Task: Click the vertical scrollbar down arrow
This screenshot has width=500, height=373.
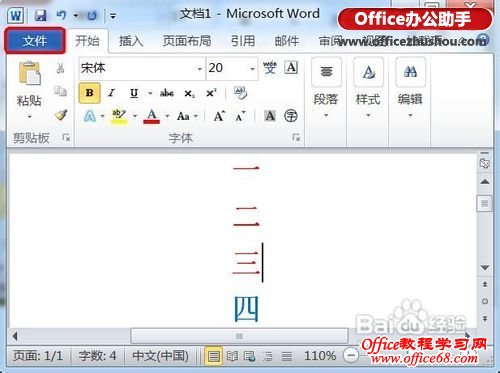Action: tap(485, 268)
